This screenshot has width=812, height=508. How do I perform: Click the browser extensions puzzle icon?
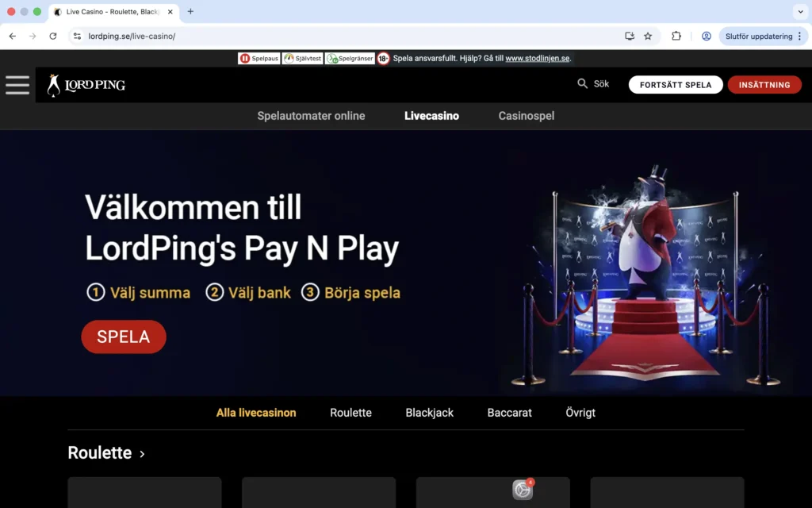(676, 36)
